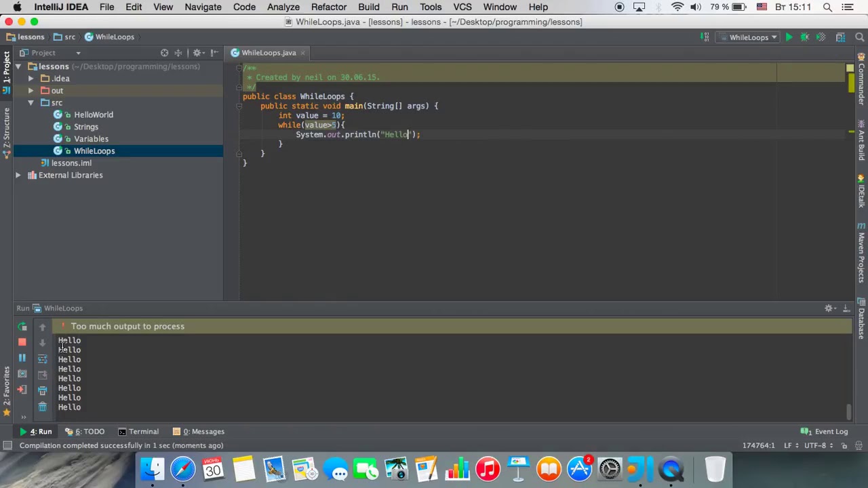Stop the running process with the red square
868x488 pixels.
pyautogui.click(x=22, y=342)
